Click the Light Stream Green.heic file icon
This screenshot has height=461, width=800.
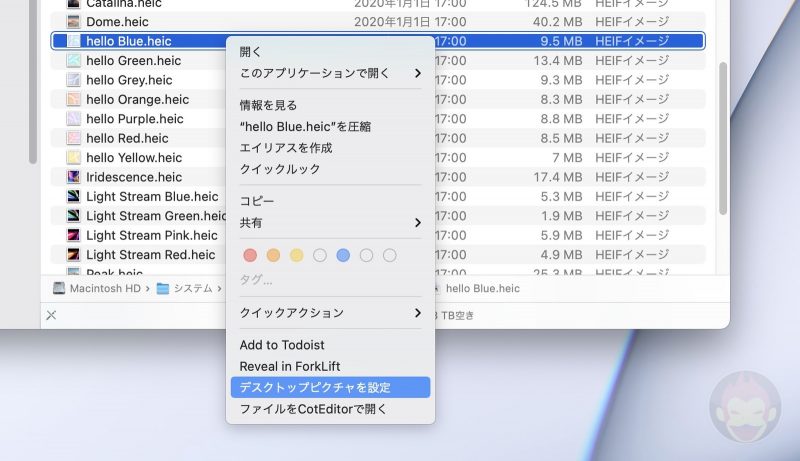point(73,216)
